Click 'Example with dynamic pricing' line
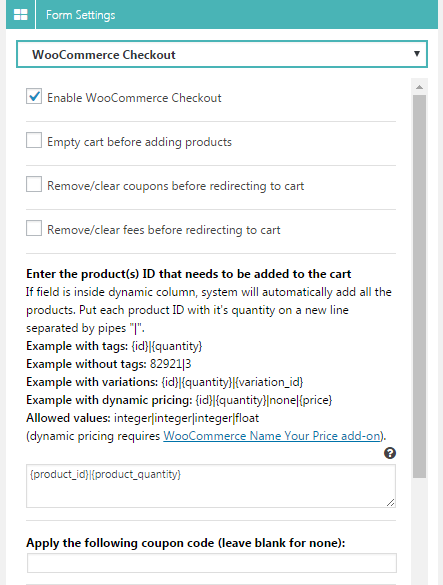443x585 pixels. pyautogui.click(x=179, y=400)
